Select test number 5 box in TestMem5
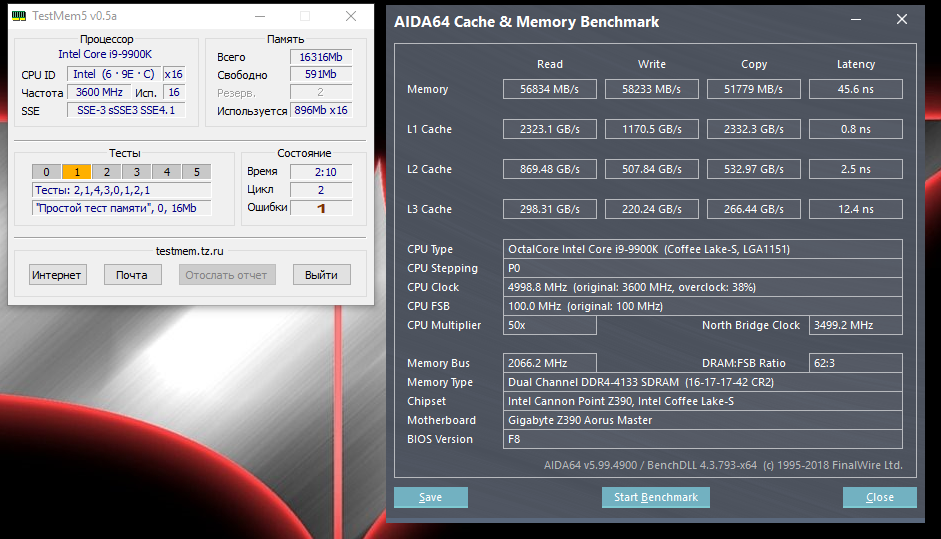This screenshot has height=539, width=941. click(x=196, y=172)
